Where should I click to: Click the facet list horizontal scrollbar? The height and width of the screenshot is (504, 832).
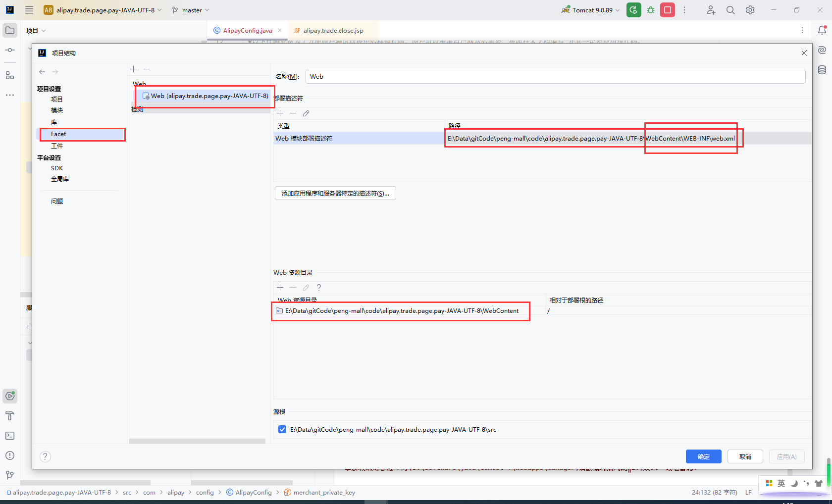tap(197, 441)
